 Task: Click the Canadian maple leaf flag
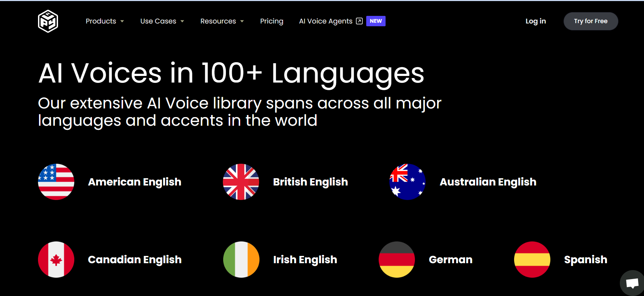tap(56, 259)
